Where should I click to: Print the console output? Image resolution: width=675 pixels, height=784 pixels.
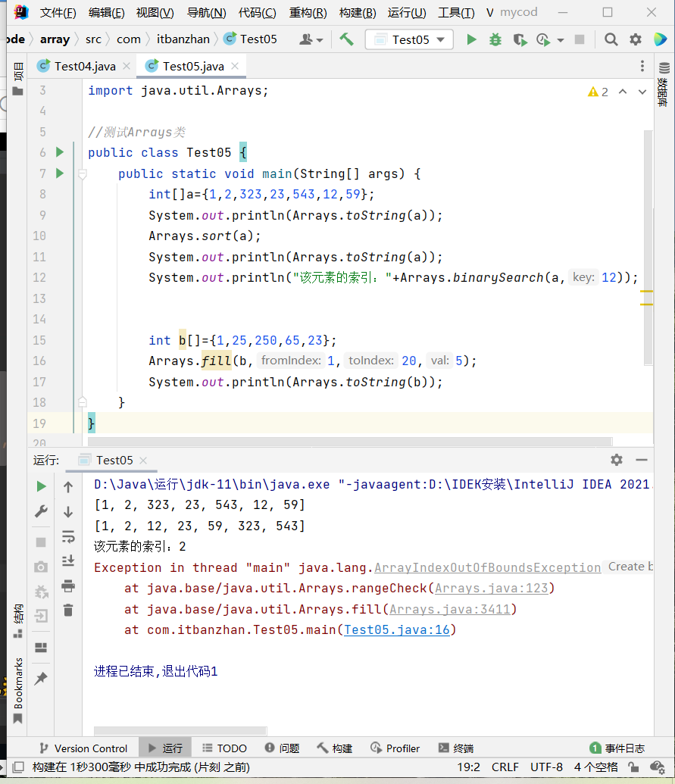coord(68,586)
